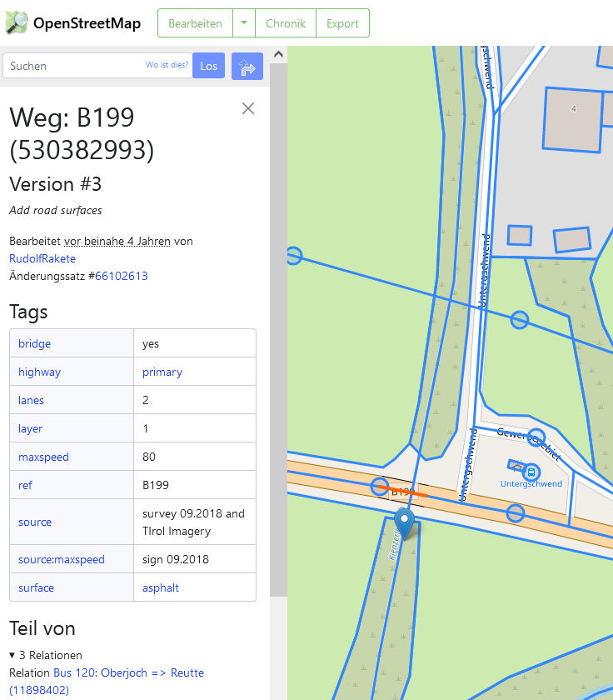
Task: Click the OpenStreetMap magnifier logo icon
Action: pos(17,22)
